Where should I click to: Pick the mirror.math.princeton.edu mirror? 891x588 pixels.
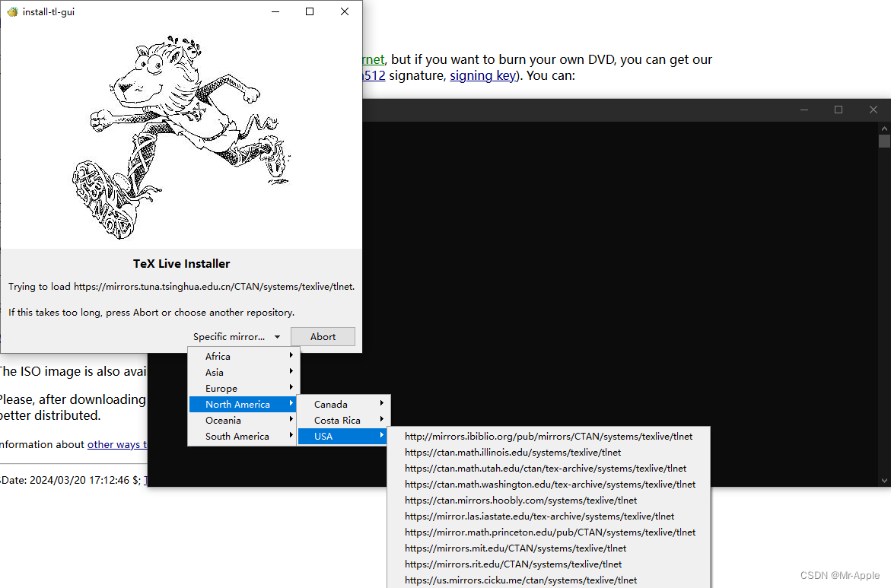pyautogui.click(x=549, y=532)
